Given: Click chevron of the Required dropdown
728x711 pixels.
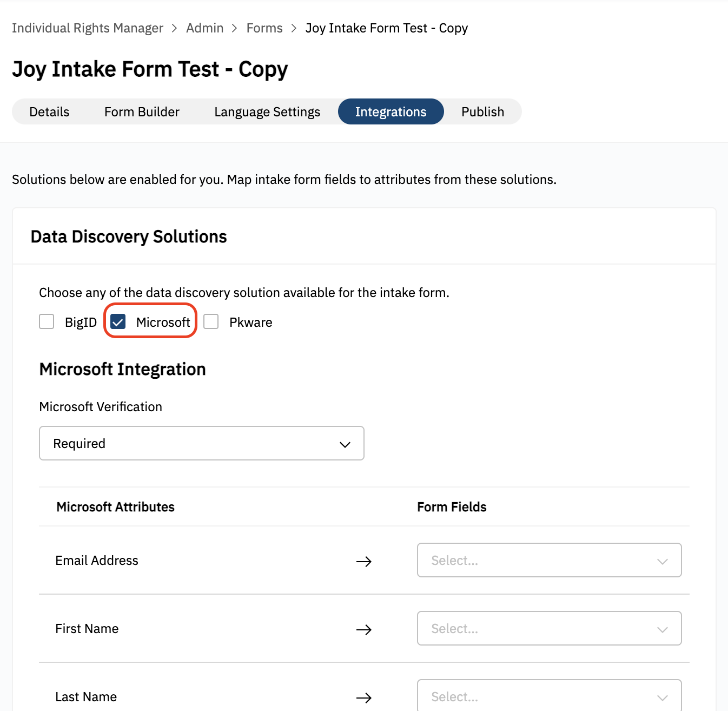Looking at the screenshot, I should coord(345,444).
